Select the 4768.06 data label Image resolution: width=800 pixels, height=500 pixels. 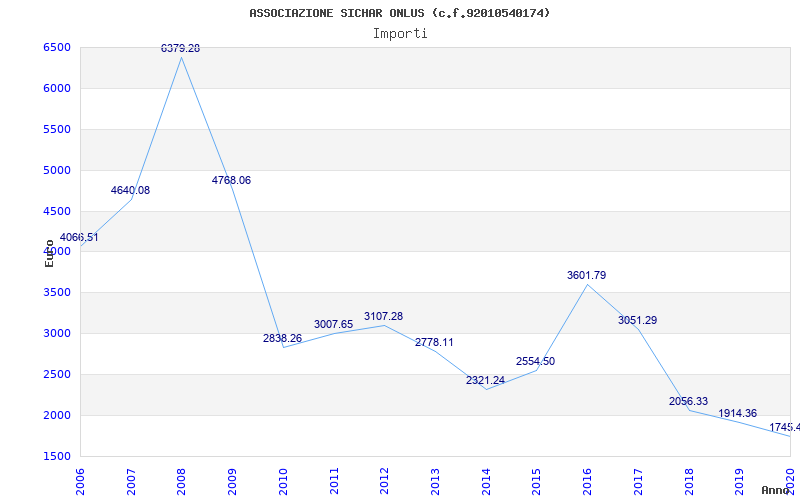point(231,180)
